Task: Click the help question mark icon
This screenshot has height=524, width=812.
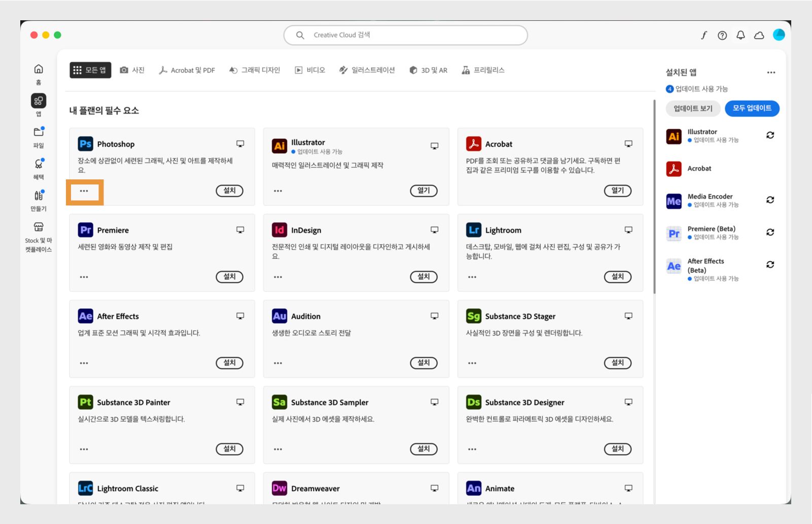Action: pos(722,35)
